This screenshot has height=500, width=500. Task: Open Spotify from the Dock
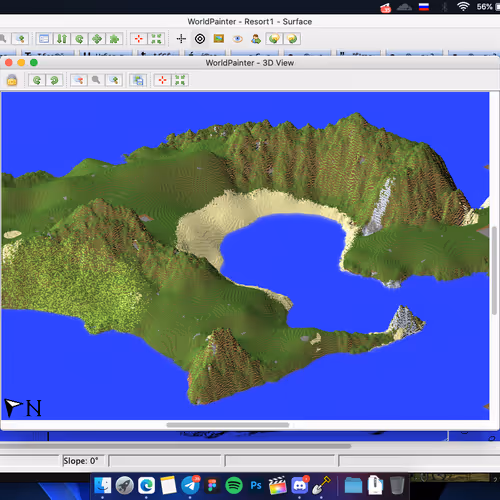(x=234, y=485)
